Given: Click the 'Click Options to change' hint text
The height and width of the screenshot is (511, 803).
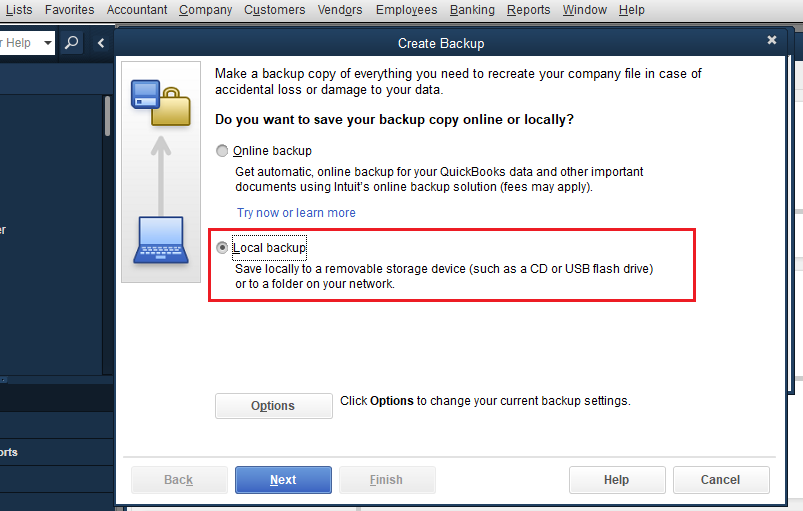Looking at the screenshot, I should tap(485, 401).
